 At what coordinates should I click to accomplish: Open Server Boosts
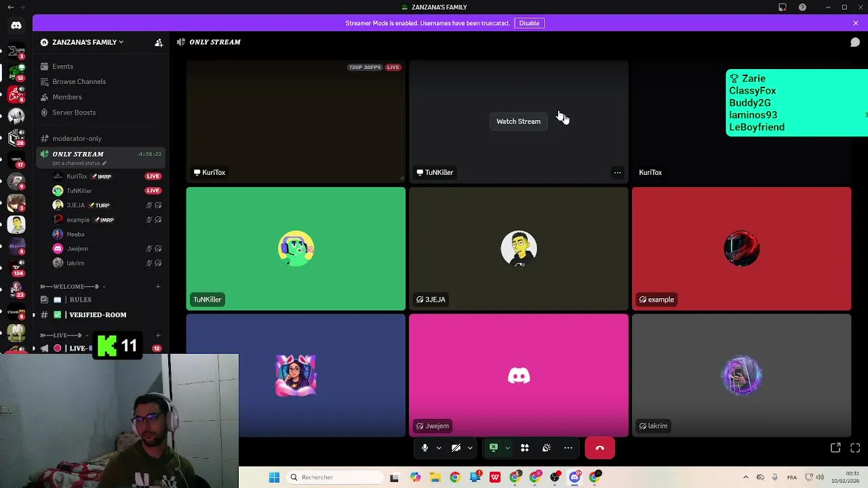74,113
